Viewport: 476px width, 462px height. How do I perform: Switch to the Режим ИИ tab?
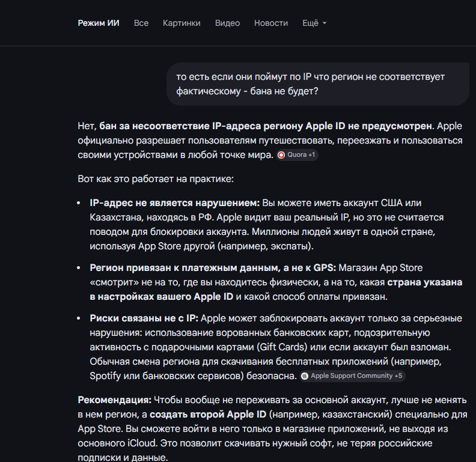point(99,23)
